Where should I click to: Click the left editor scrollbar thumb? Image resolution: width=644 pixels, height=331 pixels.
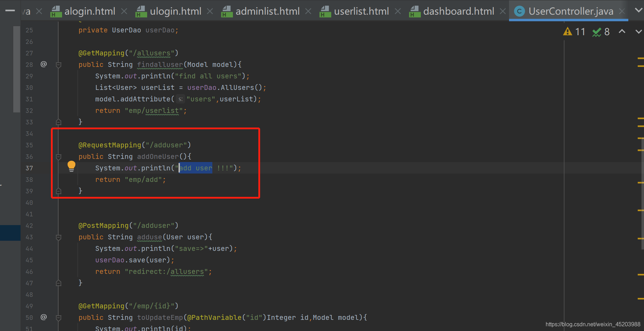pos(16,69)
